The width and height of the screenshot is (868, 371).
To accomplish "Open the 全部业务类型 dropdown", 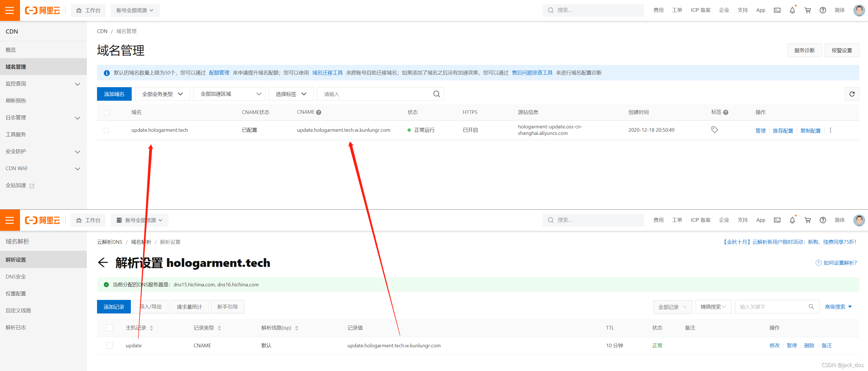I will [162, 94].
